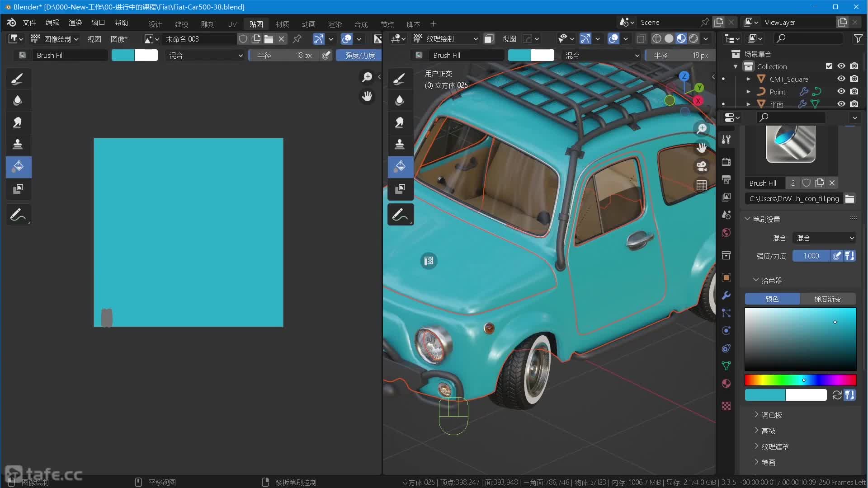This screenshot has height=488, width=868.
Task: Toggle fake user shield for Brush Fill
Action: coord(806,183)
